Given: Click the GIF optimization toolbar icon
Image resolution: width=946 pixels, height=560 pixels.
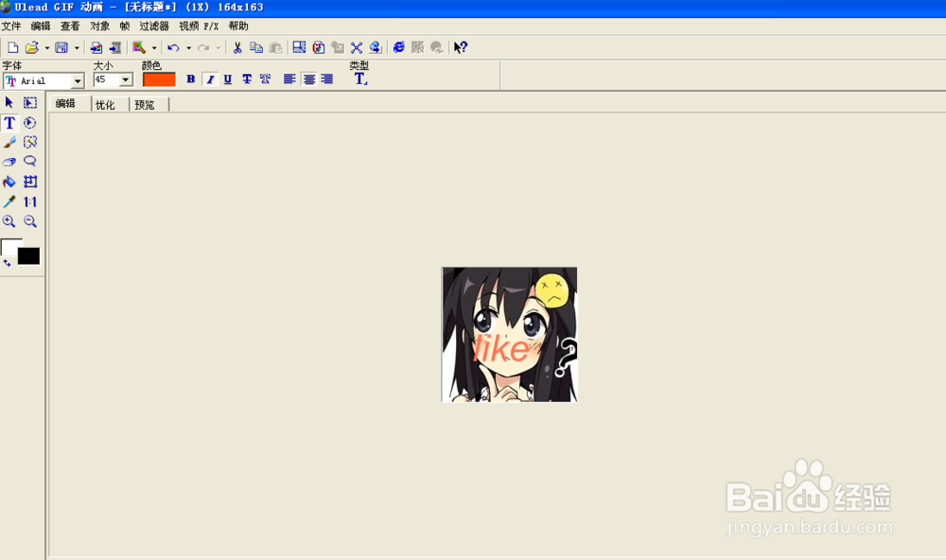Looking at the screenshot, I should click(319, 47).
